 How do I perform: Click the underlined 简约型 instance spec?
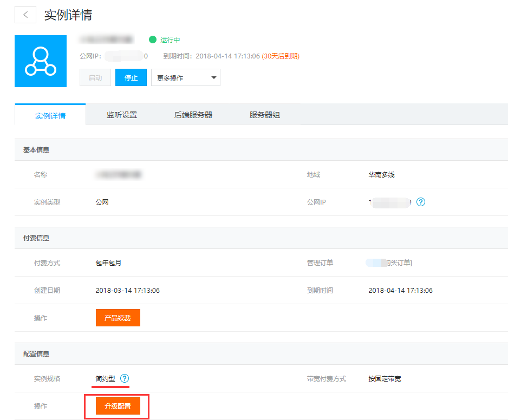coord(105,379)
